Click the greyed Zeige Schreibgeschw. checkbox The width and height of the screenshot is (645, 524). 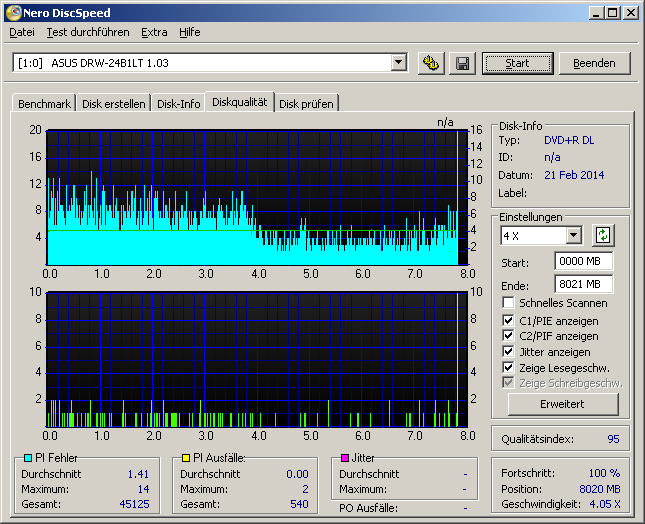[508, 383]
